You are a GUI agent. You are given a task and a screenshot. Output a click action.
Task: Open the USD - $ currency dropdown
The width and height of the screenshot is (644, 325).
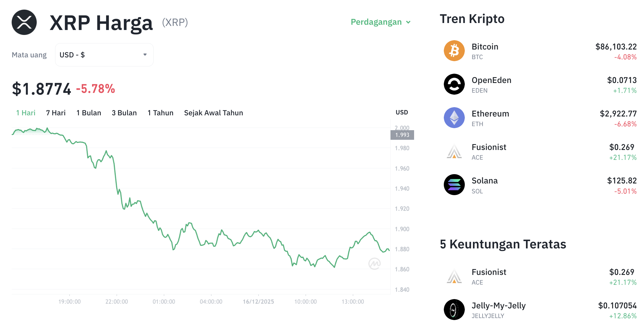point(104,54)
